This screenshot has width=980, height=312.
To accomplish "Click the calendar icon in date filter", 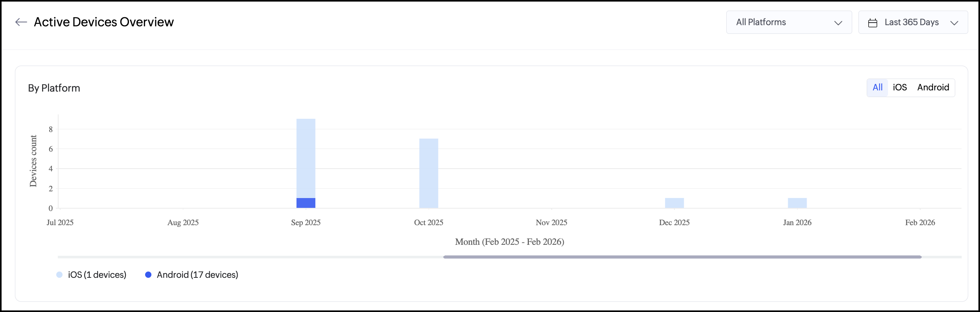I will (x=873, y=23).
